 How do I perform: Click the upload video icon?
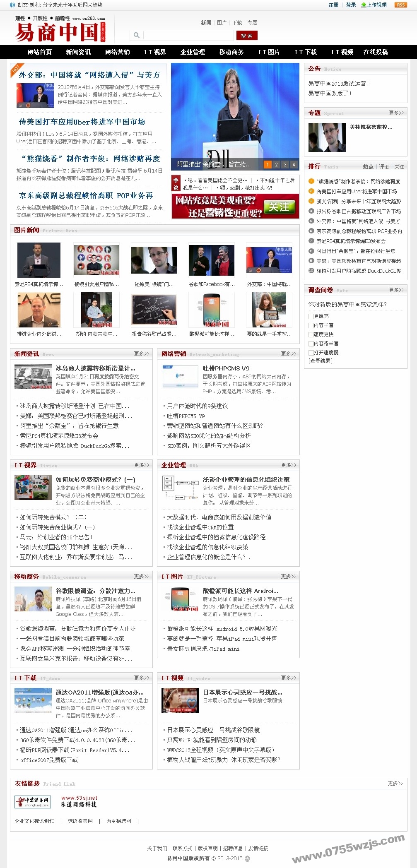364,5
